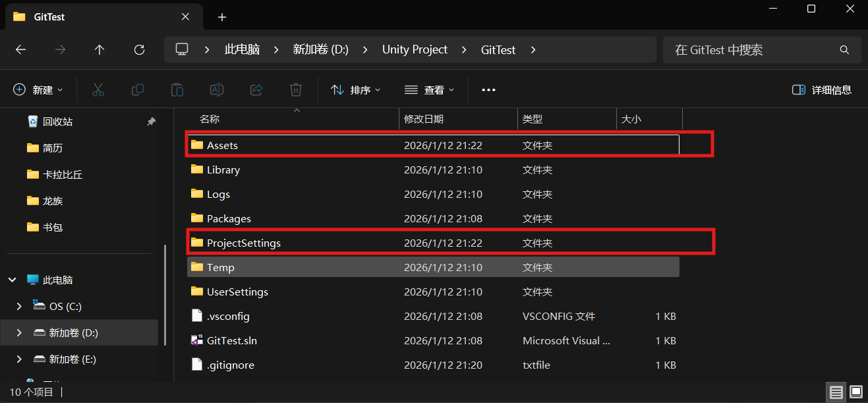This screenshot has height=403, width=868.
Task: Open new tab with plus button
Action: coord(222,17)
